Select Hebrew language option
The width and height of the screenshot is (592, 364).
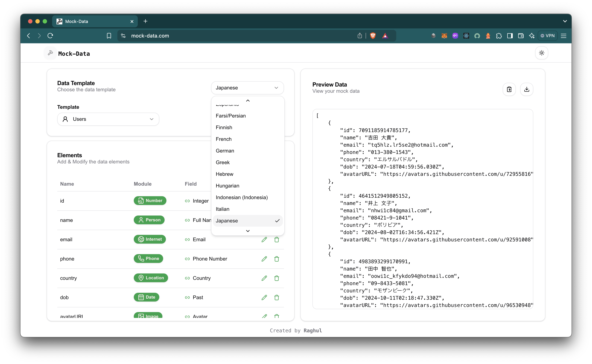tap(248, 174)
